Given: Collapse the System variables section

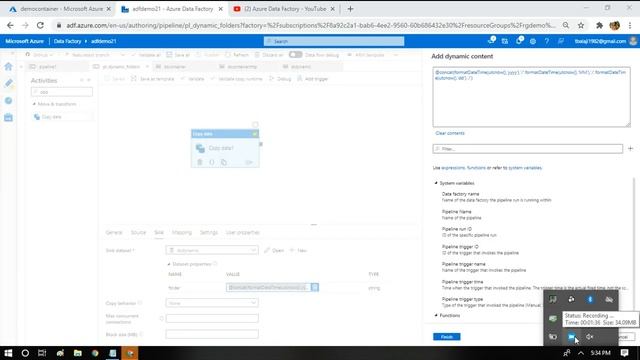Looking at the screenshot, I should [436, 183].
